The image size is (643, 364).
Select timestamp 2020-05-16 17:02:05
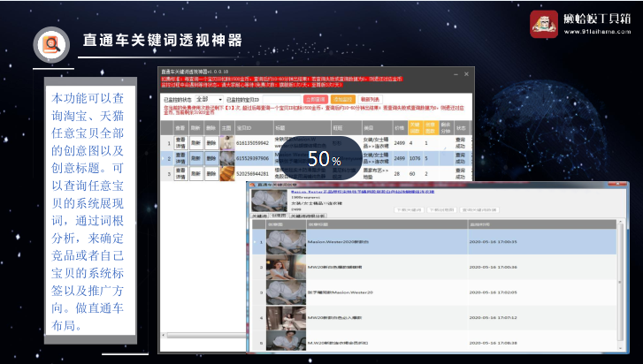tap(493, 292)
